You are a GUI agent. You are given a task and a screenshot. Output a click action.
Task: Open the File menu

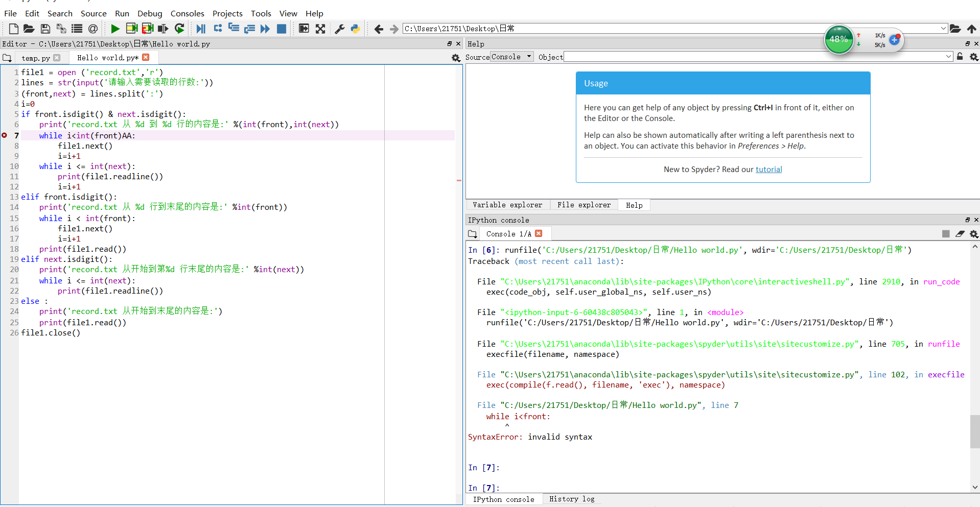pos(10,13)
